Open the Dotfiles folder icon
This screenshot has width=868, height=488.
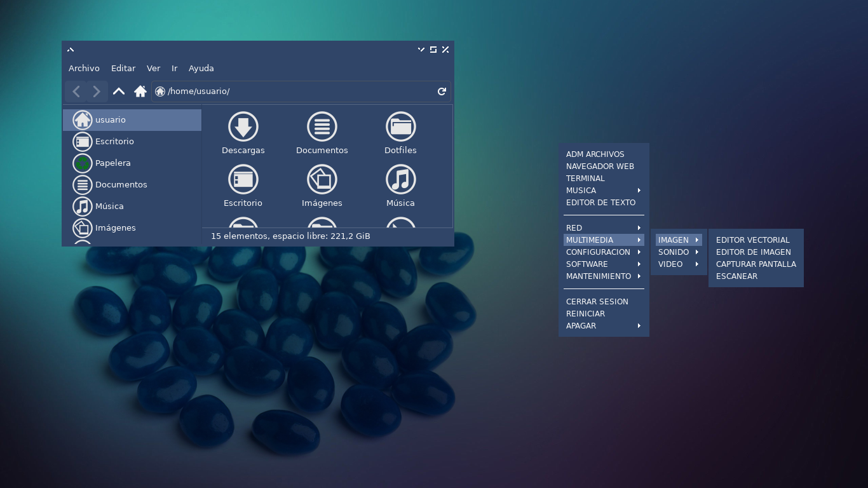(x=401, y=126)
